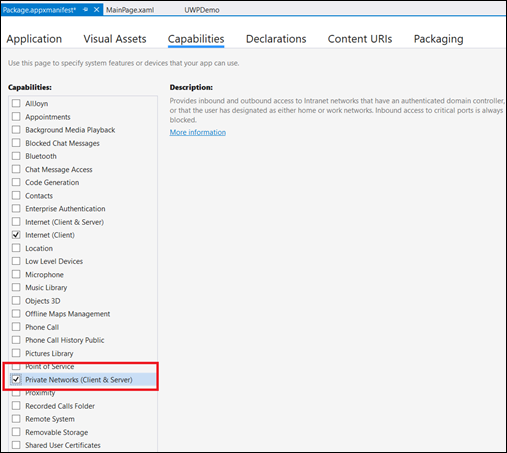Check the Removable Storage capability

click(16, 432)
